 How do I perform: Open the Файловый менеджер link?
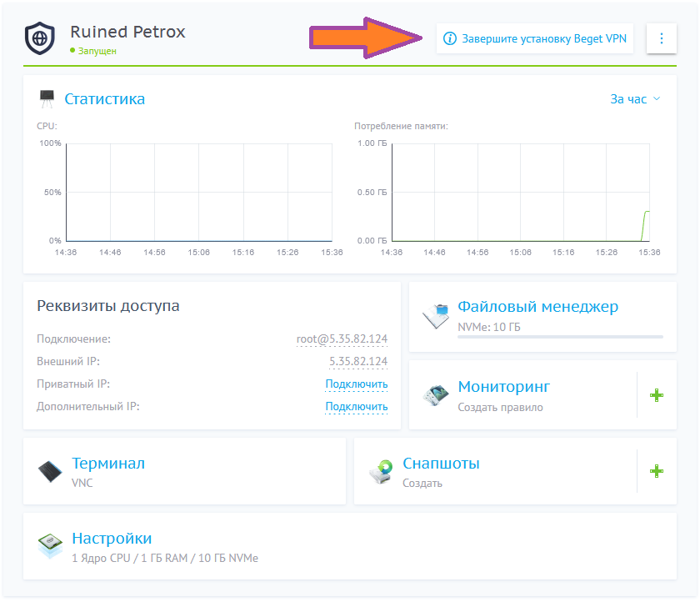click(538, 307)
